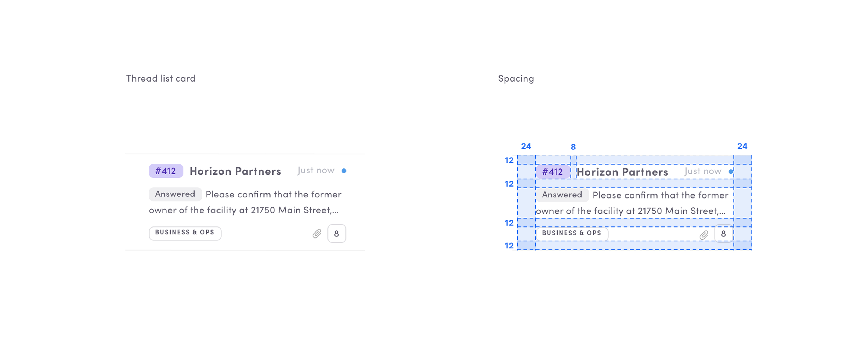This screenshot has height=337, width=868.
Task: Click the paperclip icon in the Spacing diagram
Action: pyautogui.click(x=704, y=235)
